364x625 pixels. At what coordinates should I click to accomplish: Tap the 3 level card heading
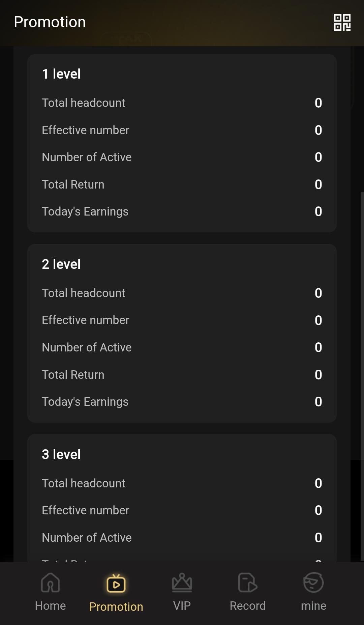(61, 454)
